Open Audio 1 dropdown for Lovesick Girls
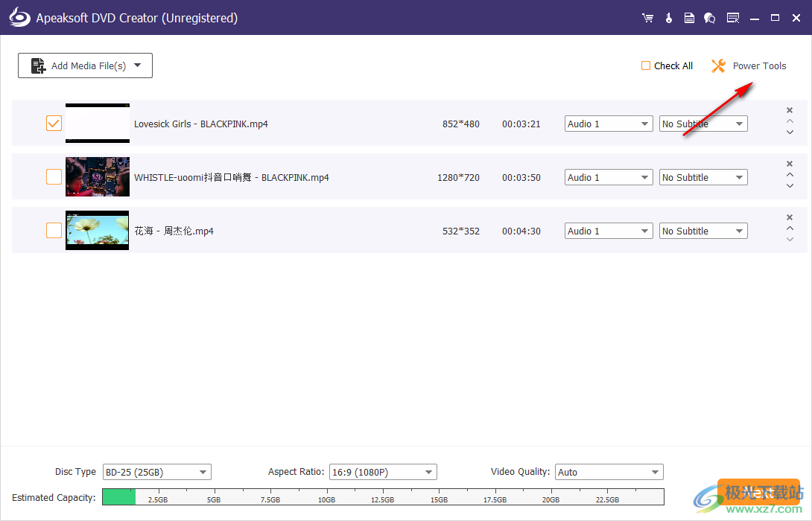This screenshot has width=812, height=521. (609, 124)
